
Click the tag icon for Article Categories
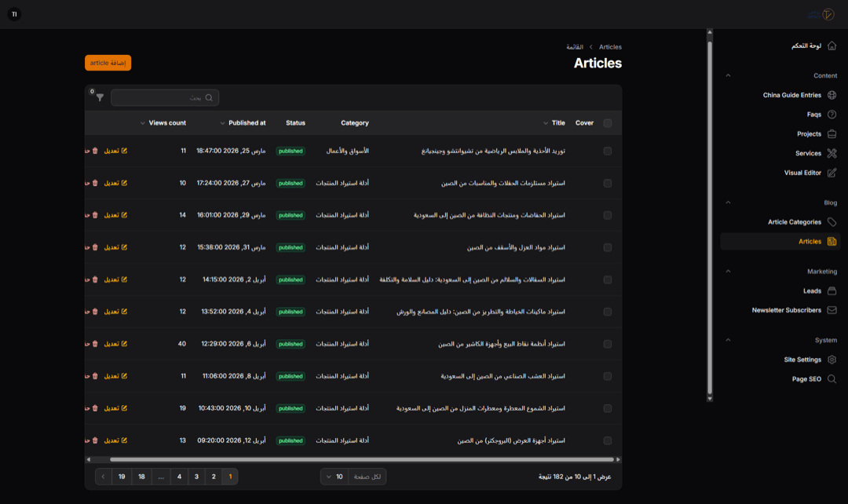click(832, 222)
